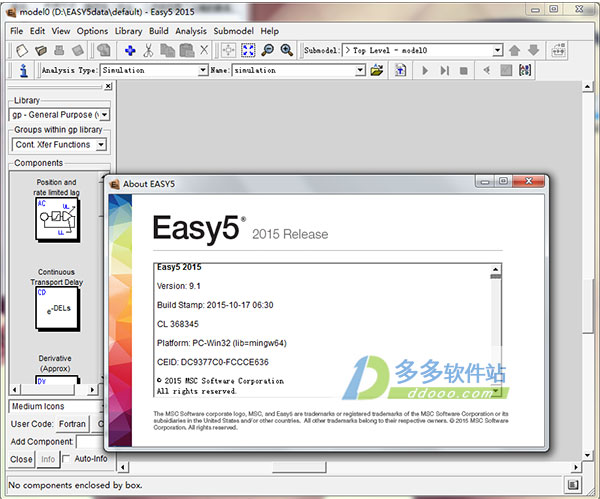Image resolution: width=600 pixels, height=499 pixels.
Task: Open the Analysis menu
Action: 191,31
